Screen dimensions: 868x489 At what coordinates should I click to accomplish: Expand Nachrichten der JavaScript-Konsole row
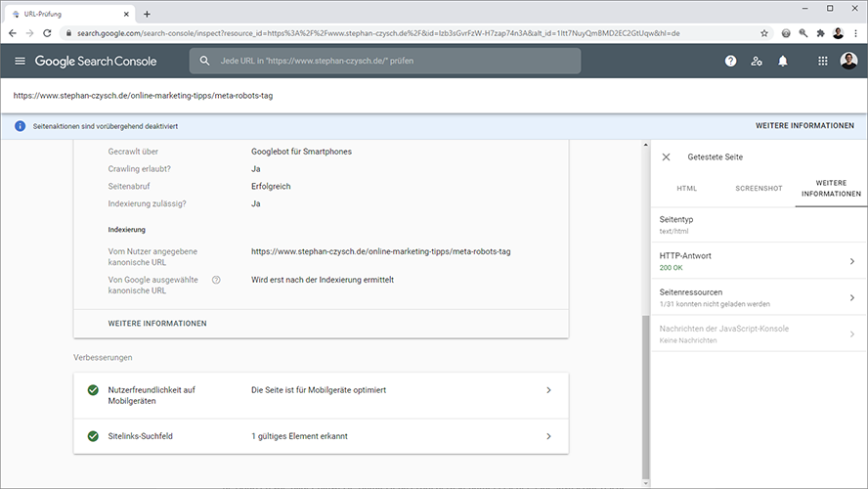coord(759,333)
